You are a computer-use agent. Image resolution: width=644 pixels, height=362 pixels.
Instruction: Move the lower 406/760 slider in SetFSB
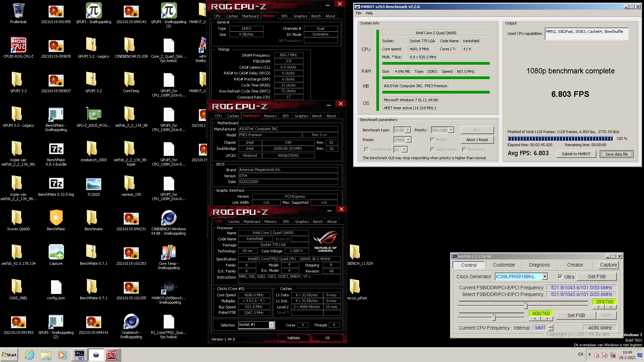[x=494, y=317]
